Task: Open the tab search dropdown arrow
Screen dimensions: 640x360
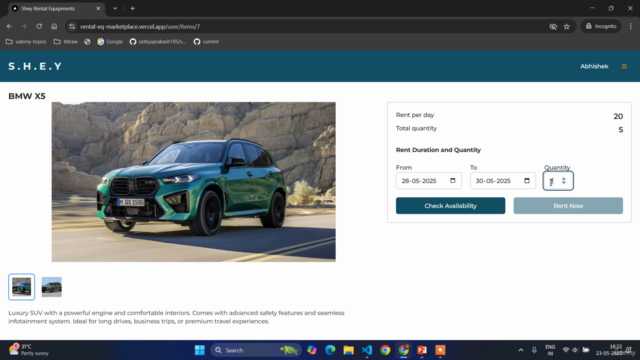Action: (115, 8)
